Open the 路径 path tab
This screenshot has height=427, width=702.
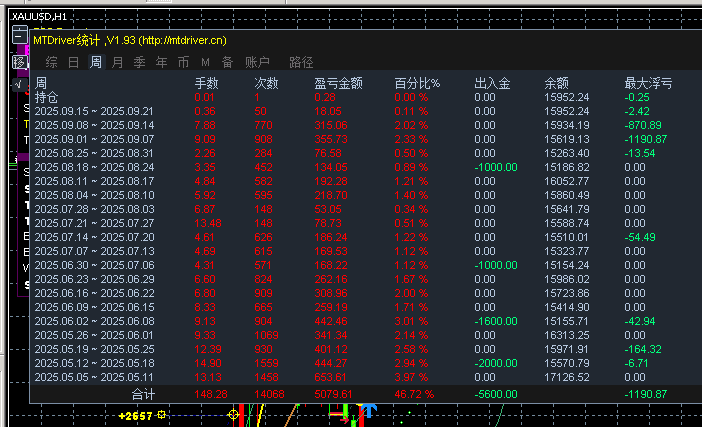301,62
